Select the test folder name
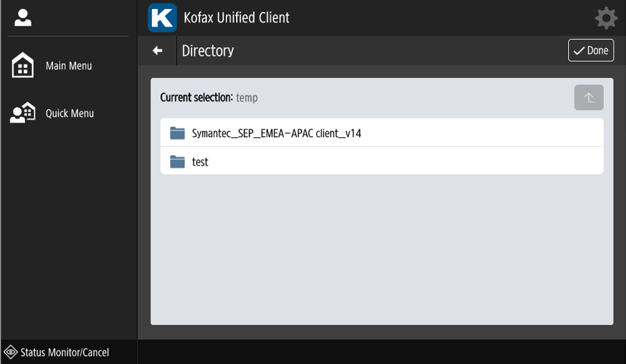The image size is (626, 364). (x=201, y=161)
